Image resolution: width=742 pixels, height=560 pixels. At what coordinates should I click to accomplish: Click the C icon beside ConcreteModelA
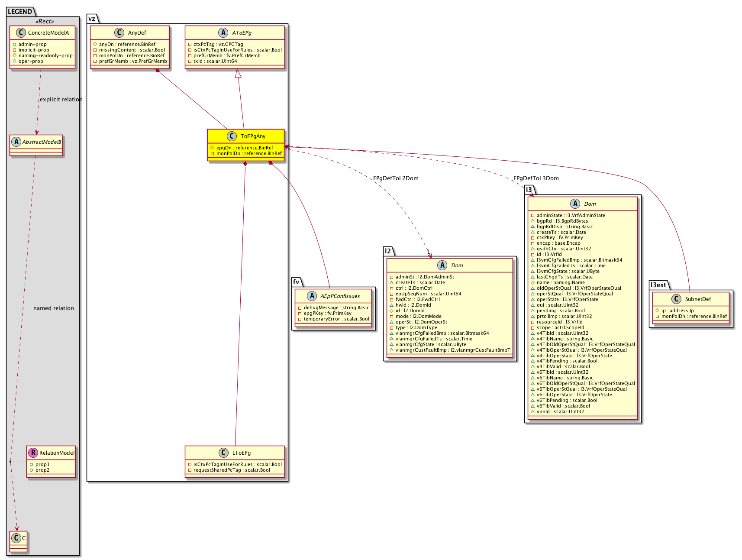[x=20, y=33]
